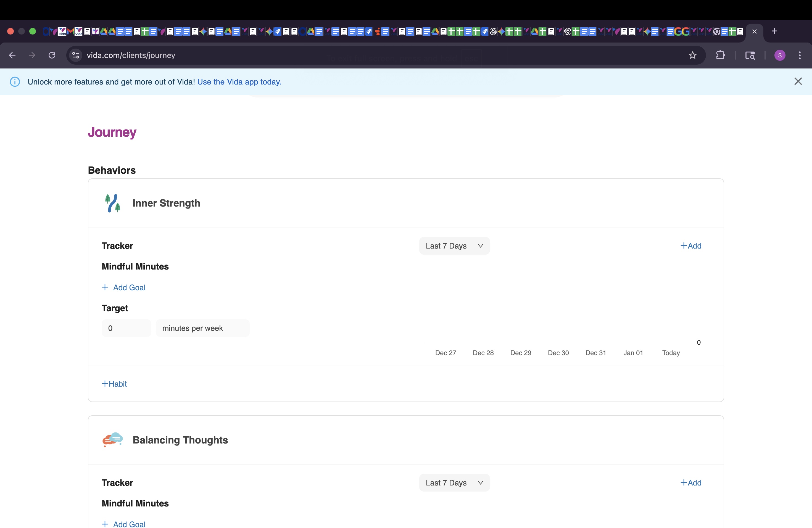Open Inner Strength Last 7 Days dropdown
The height and width of the screenshot is (528, 812).
(454, 246)
